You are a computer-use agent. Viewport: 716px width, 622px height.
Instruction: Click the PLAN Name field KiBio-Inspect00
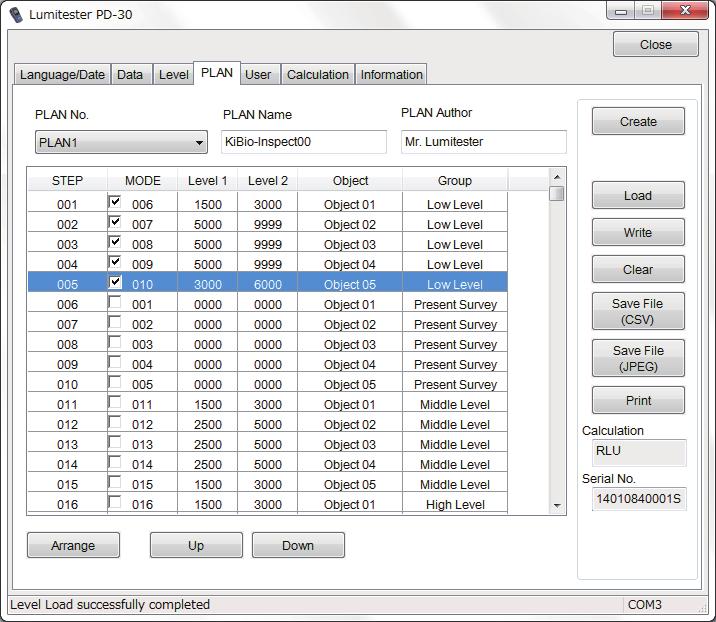(x=304, y=142)
